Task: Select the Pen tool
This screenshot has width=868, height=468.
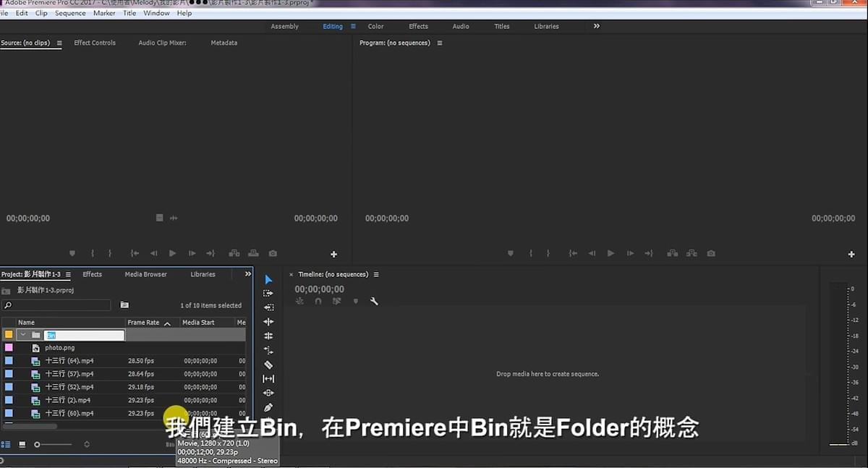Action: pos(268,407)
